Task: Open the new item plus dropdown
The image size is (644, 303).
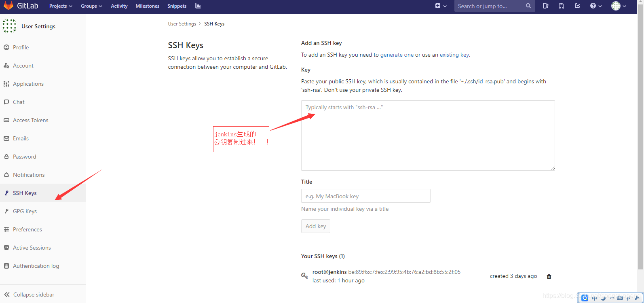Action: click(441, 6)
